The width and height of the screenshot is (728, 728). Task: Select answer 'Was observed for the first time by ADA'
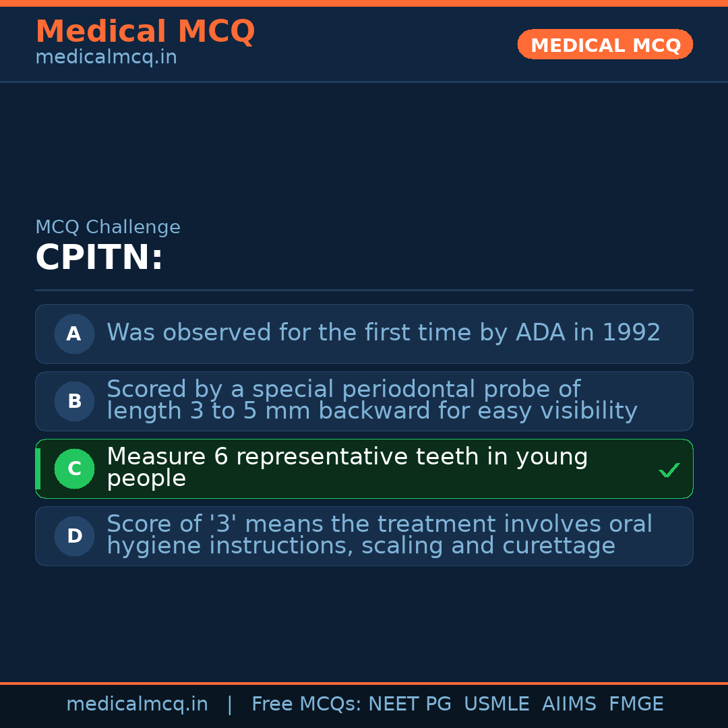(383, 333)
